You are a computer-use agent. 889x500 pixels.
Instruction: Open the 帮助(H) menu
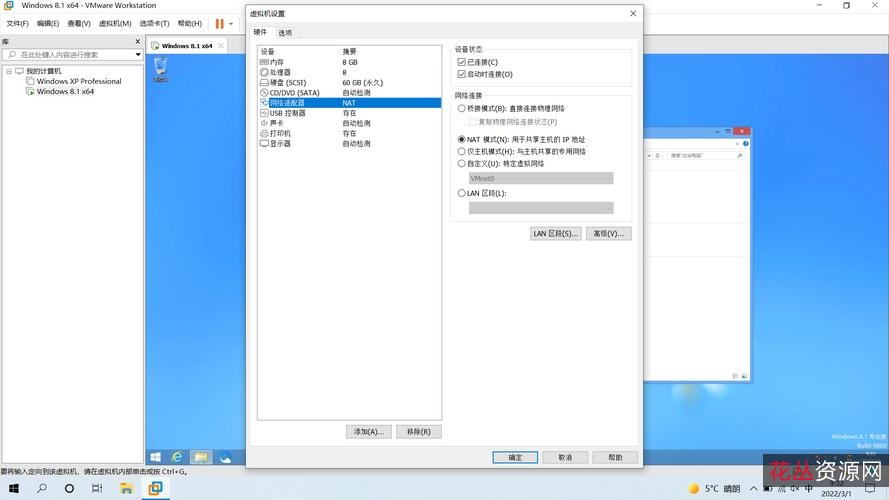[x=189, y=23]
